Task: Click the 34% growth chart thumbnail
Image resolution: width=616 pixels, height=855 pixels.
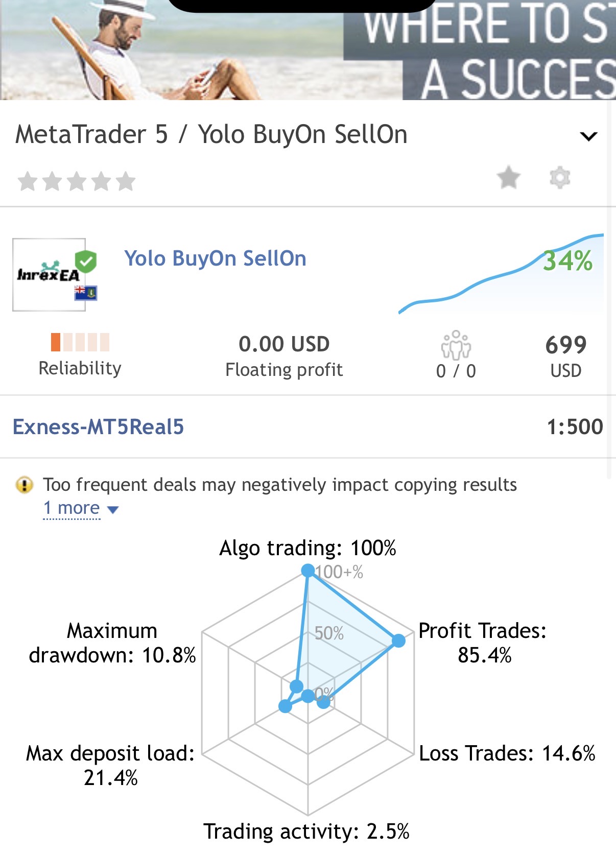Action: (x=501, y=273)
